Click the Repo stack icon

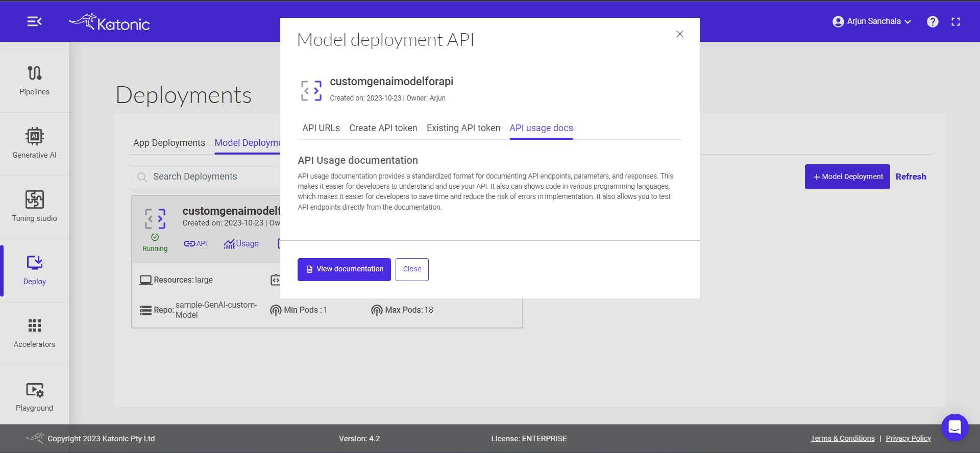(145, 310)
